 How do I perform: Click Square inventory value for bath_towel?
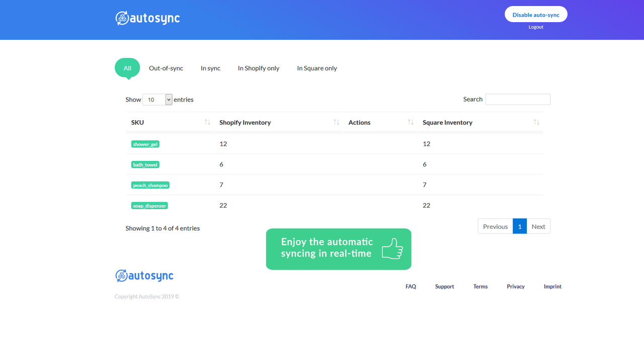[425, 164]
